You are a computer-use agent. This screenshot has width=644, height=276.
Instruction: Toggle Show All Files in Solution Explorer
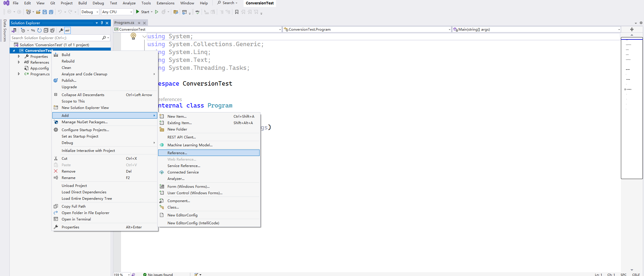point(52,30)
